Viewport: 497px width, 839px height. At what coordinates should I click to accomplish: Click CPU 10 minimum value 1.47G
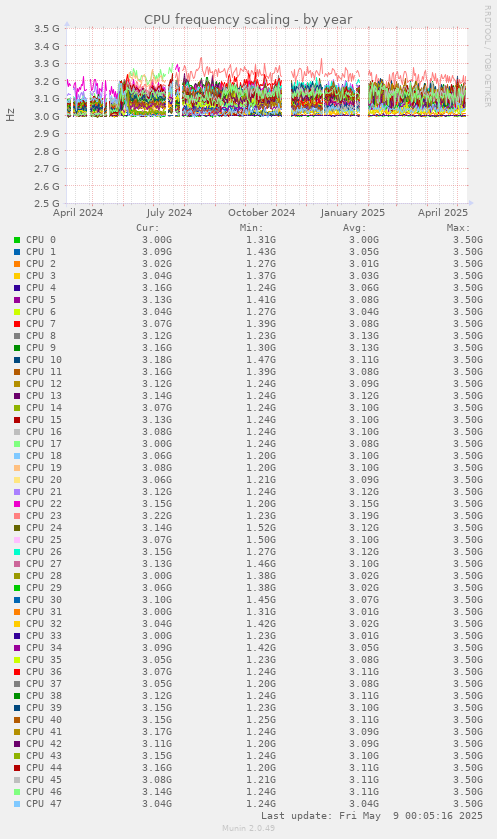[261, 360]
